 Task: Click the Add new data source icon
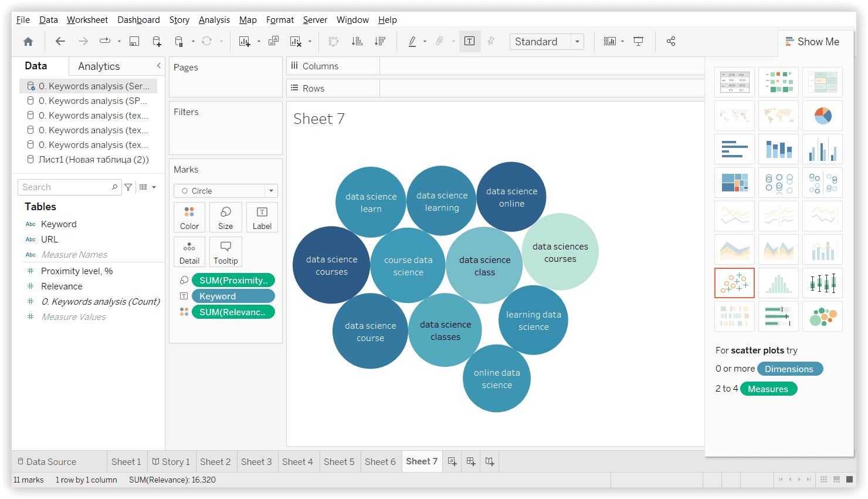(x=157, y=42)
